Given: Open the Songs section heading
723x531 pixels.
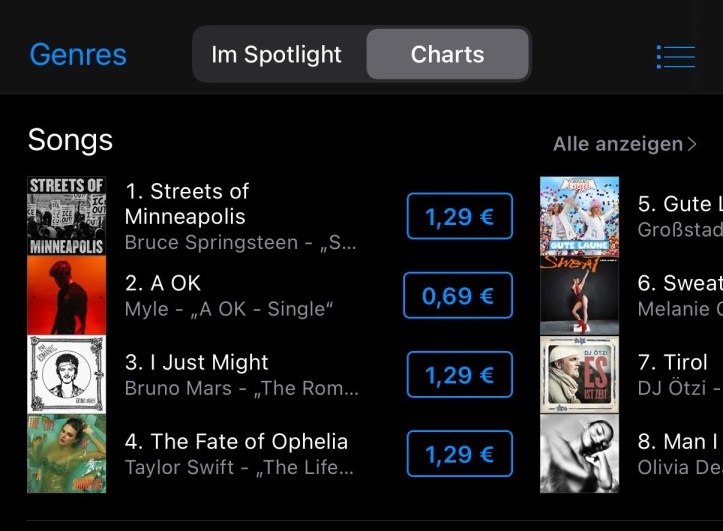Looking at the screenshot, I should [70, 140].
